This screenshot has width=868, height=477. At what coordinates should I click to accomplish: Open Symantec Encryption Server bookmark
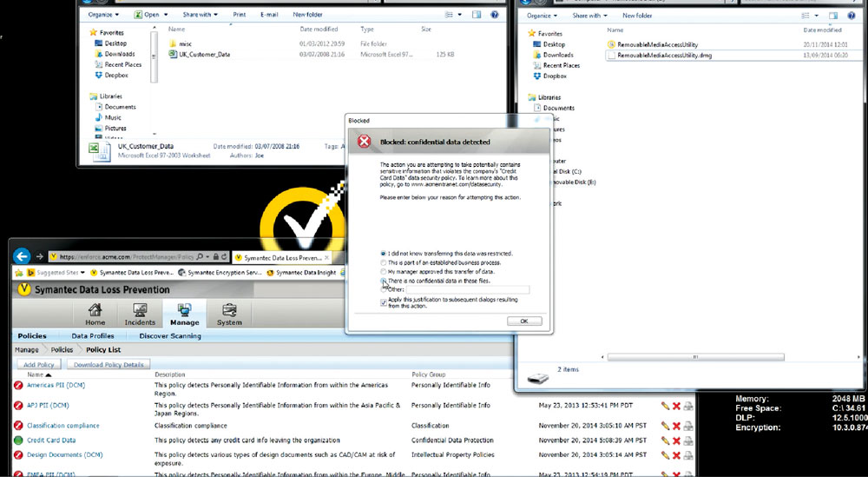[220, 273]
